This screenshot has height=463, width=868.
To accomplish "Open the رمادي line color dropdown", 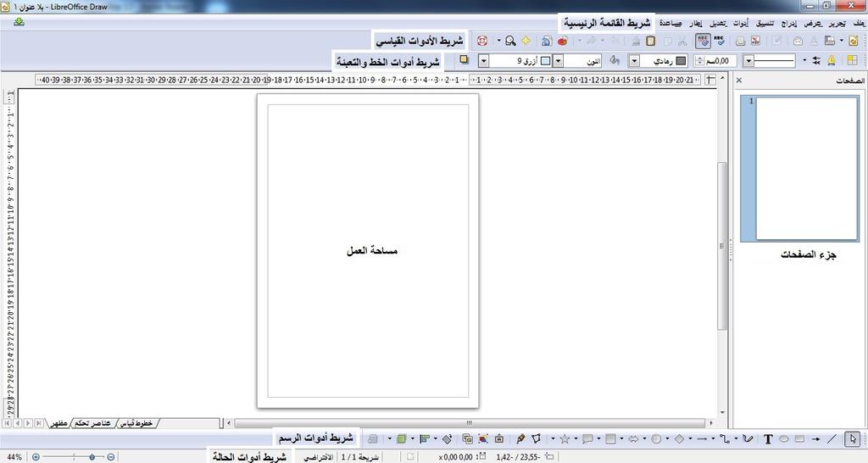I will point(634,60).
